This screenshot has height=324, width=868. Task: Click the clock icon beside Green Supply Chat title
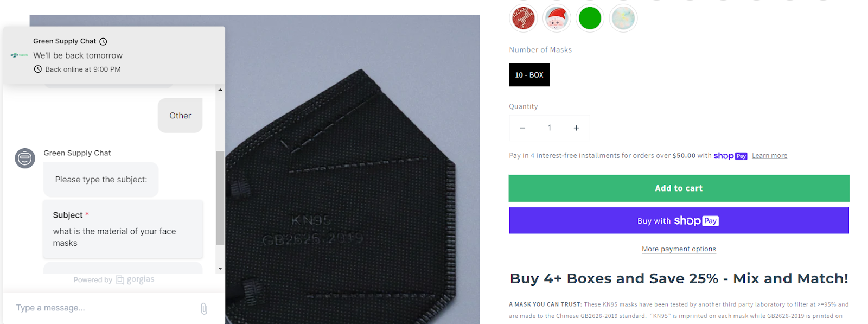(x=103, y=42)
